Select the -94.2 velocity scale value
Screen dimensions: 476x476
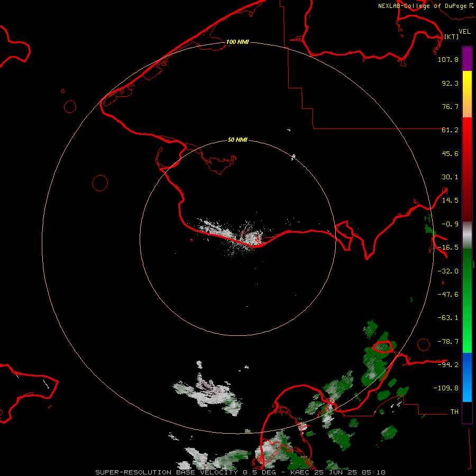click(x=448, y=365)
